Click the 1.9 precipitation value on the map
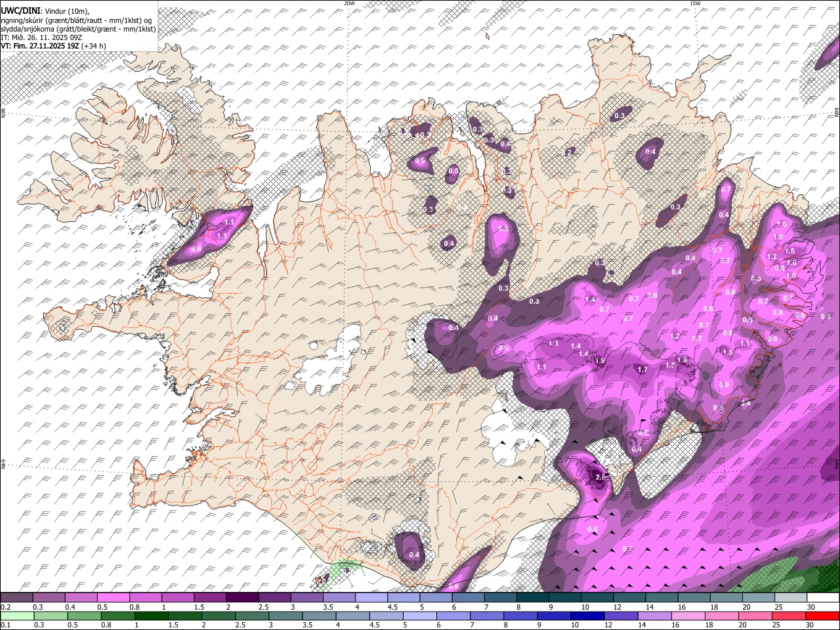840x630 pixels. [600, 360]
